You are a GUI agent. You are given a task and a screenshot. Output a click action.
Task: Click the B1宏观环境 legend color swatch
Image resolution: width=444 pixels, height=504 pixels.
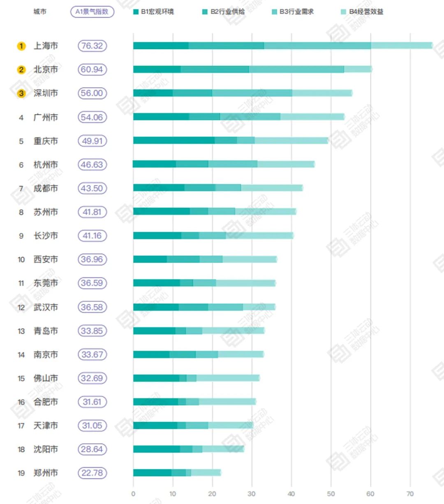136,12
